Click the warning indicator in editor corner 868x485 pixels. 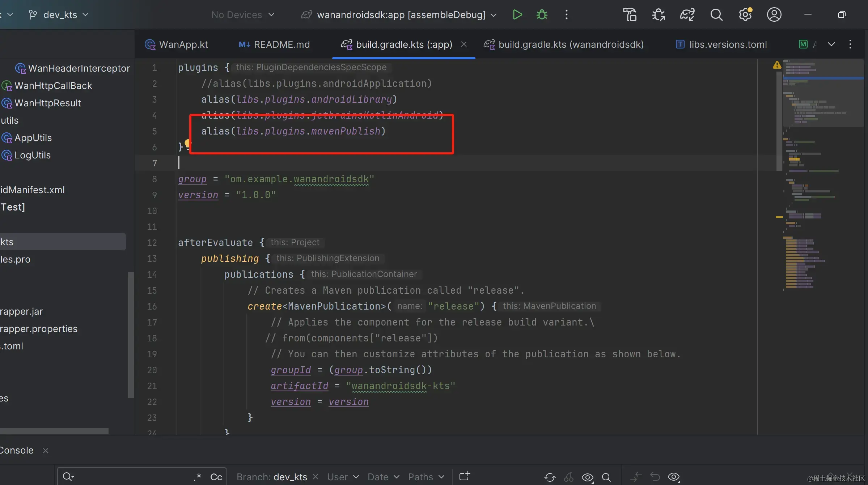pos(777,65)
